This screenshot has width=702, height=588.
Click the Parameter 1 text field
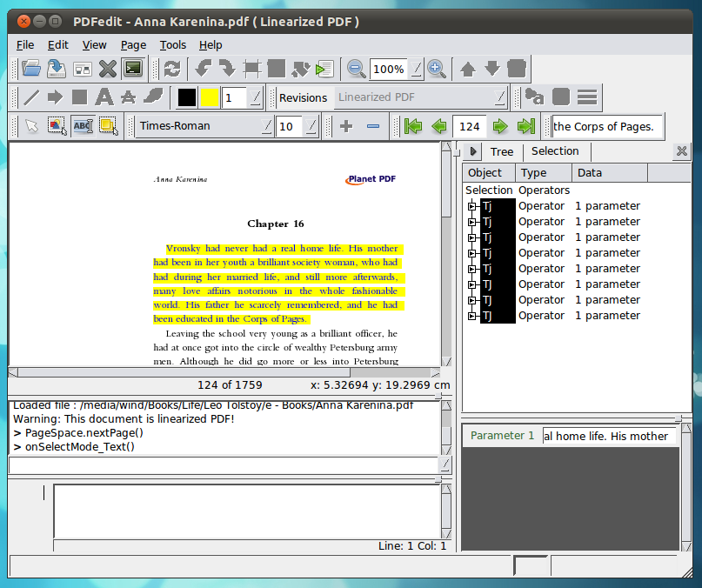click(609, 436)
